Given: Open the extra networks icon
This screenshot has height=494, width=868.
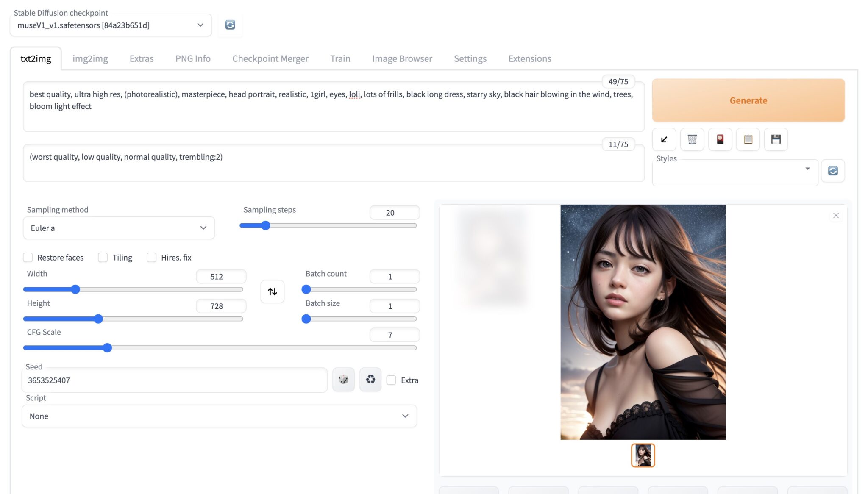Looking at the screenshot, I should click(x=720, y=139).
